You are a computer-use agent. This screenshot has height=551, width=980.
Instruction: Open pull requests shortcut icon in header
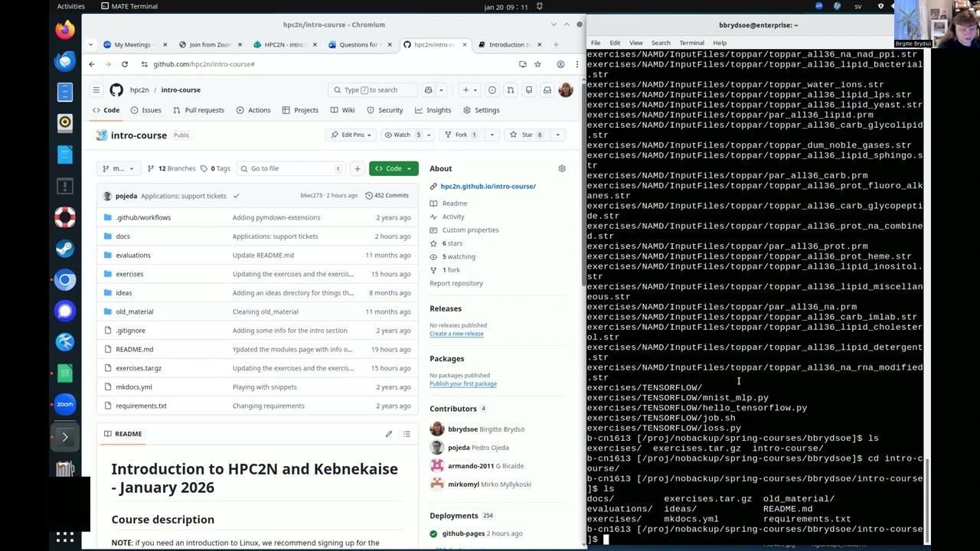click(511, 90)
